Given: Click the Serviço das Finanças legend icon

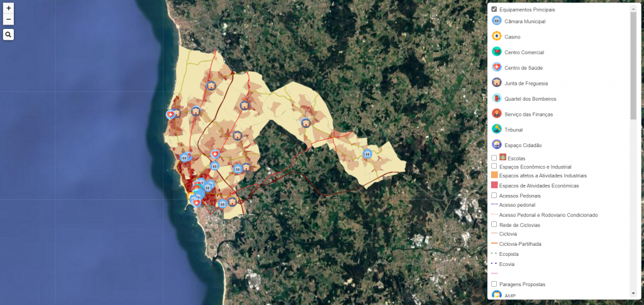Looking at the screenshot, I should pos(497,113).
